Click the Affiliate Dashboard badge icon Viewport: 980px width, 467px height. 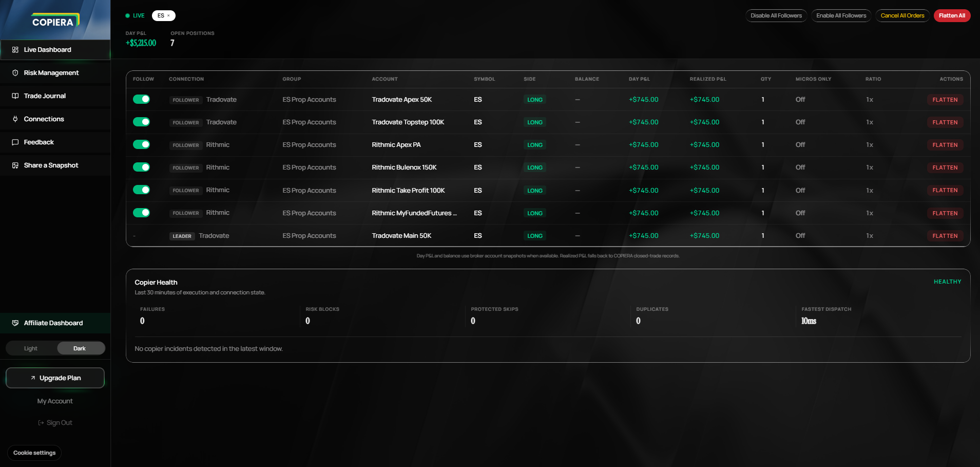15,323
